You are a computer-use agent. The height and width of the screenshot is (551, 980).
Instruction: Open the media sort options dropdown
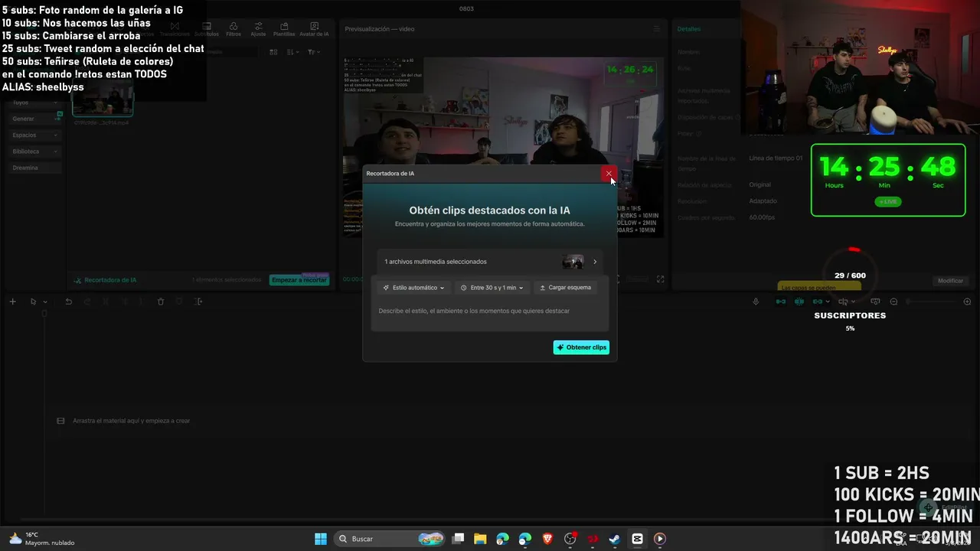[292, 52]
